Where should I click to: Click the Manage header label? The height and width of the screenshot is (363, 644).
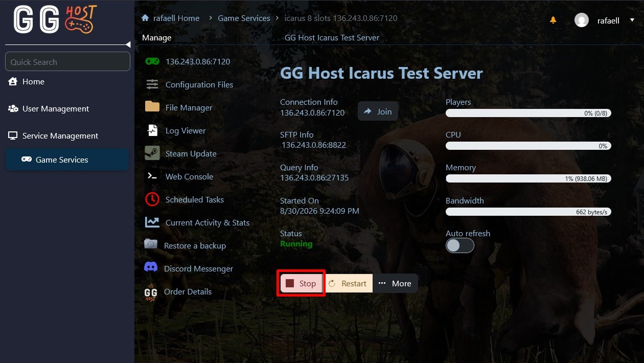click(x=156, y=37)
